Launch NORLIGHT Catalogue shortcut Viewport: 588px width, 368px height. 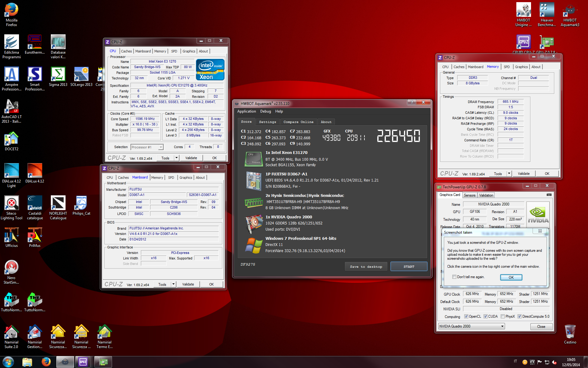click(58, 208)
